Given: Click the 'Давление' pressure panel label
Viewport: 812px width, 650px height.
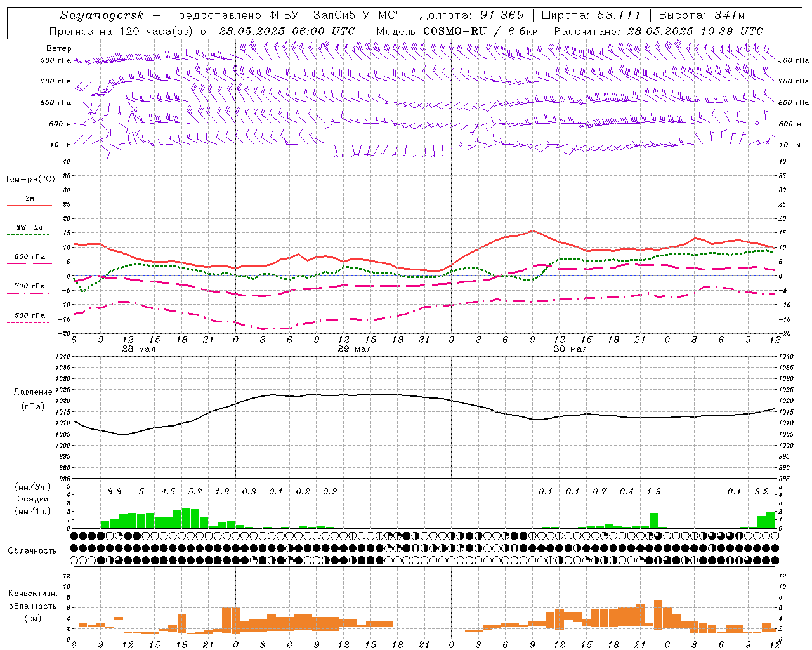Looking at the screenshot, I should (33, 392).
